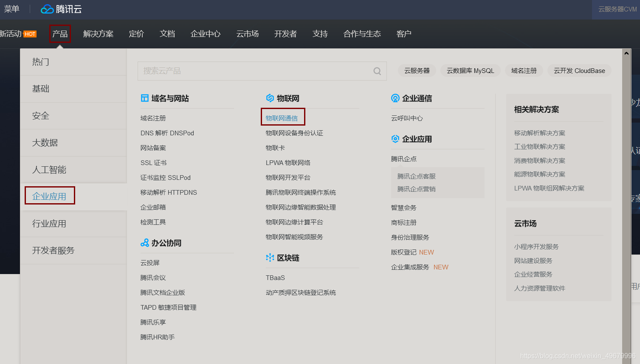Click the 域名与网站 section icon
The width and height of the screenshot is (640, 364).
click(144, 98)
